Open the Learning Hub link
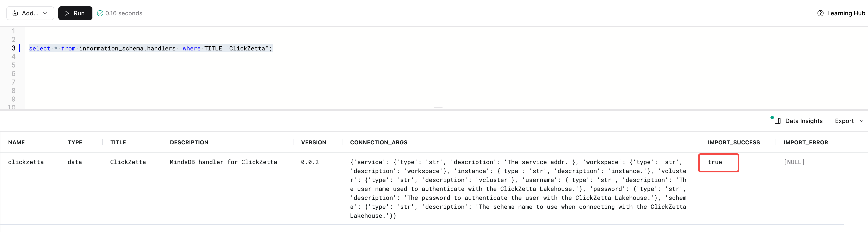The width and height of the screenshot is (868, 232). [846, 13]
